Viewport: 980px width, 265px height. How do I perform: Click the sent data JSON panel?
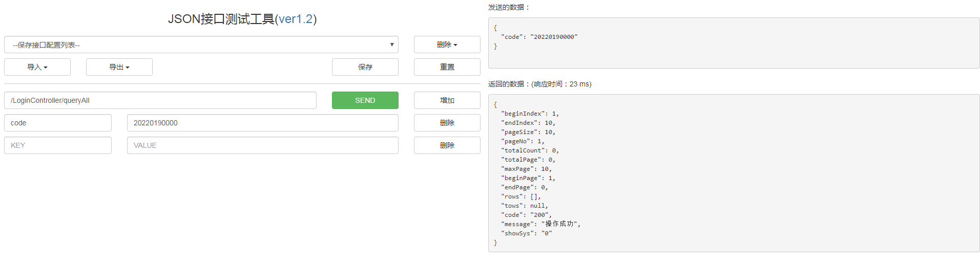734,43
